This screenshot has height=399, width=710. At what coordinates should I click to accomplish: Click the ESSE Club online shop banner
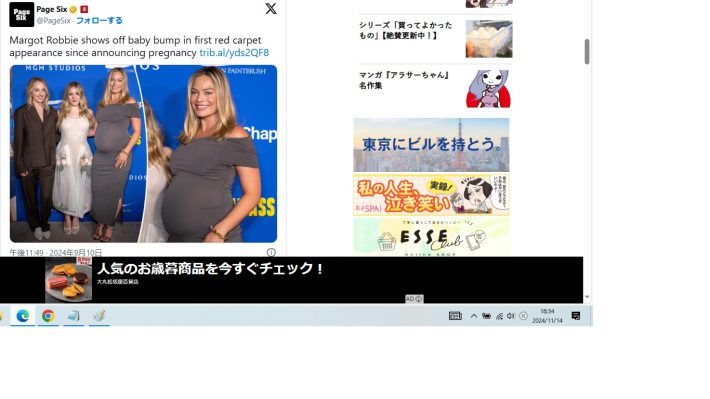(431, 237)
